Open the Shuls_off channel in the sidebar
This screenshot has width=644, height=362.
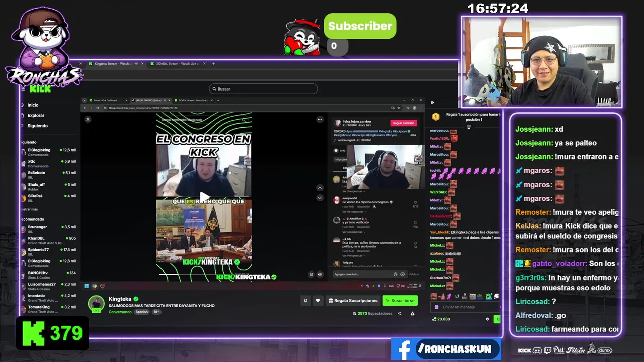point(49,186)
